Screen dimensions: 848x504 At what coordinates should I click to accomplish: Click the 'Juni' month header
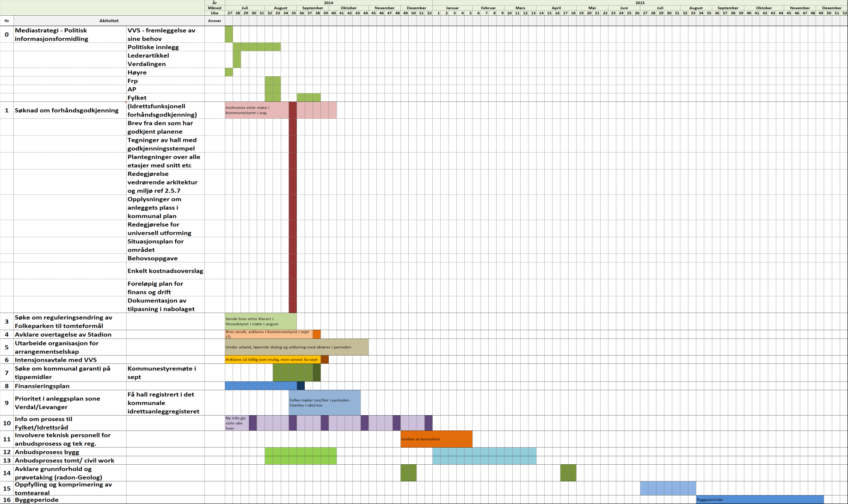tap(624, 8)
